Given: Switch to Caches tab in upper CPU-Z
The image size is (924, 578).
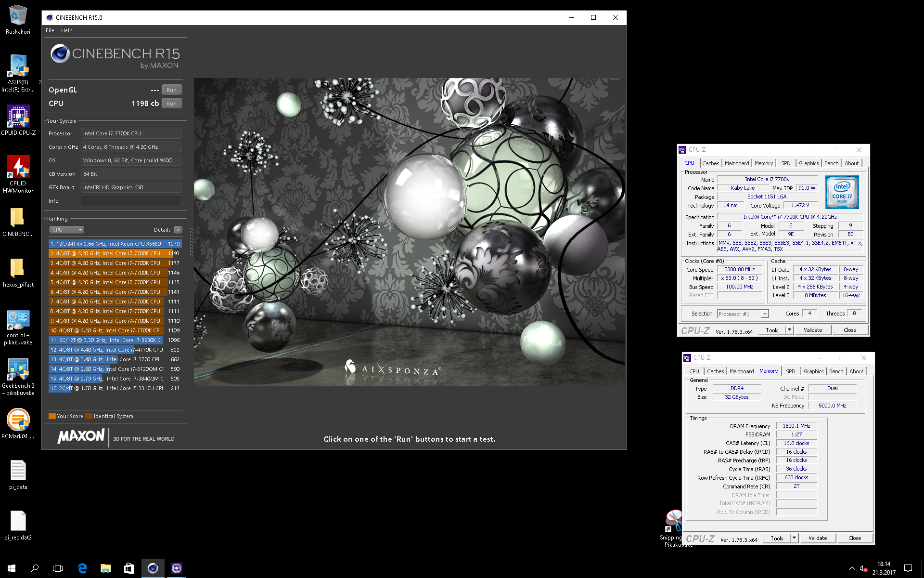Looking at the screenshot, I should click(x=710, y=163).
